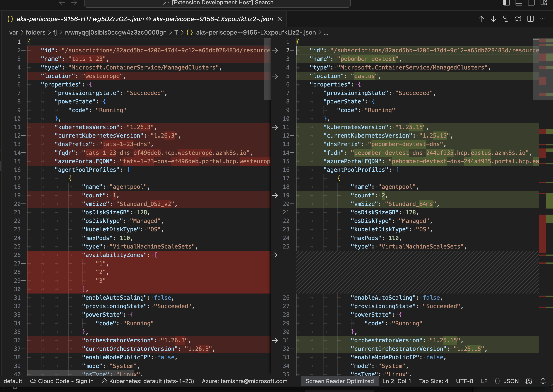
Task: Change indentation via 'Tab Size: 4'
Action: 434,381
